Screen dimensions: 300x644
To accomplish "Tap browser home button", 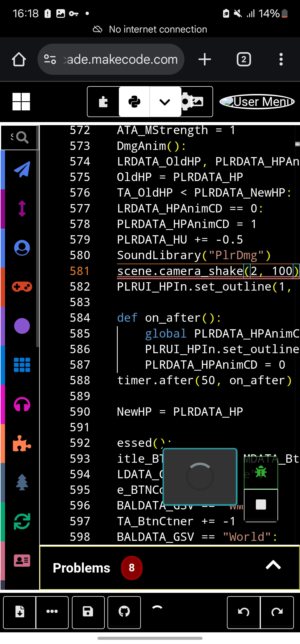I will coord(19,59).
